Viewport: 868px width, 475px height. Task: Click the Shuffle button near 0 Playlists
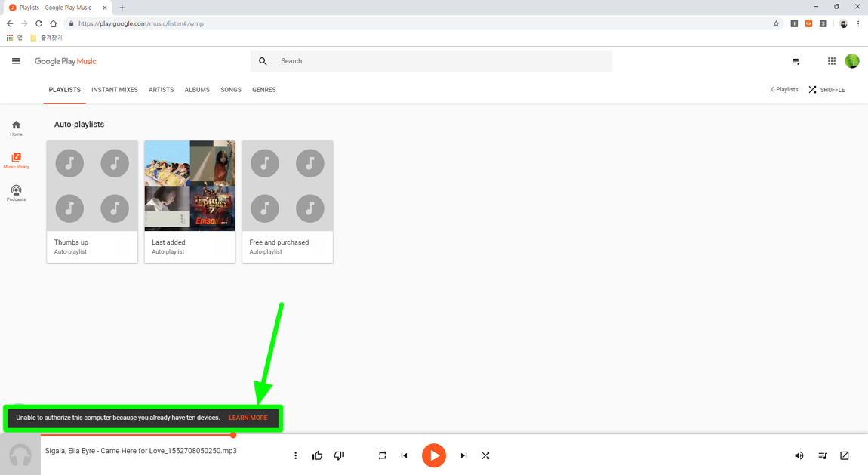coord(826,90)
